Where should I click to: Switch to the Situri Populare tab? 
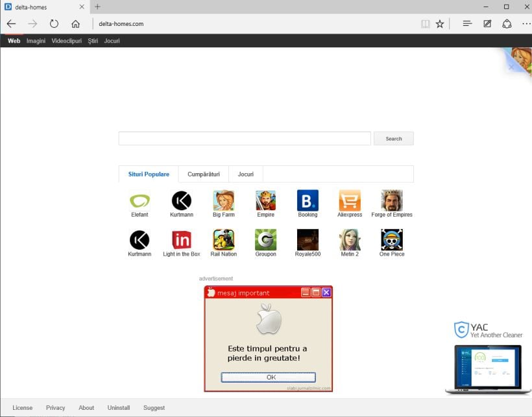coord(149,174)
